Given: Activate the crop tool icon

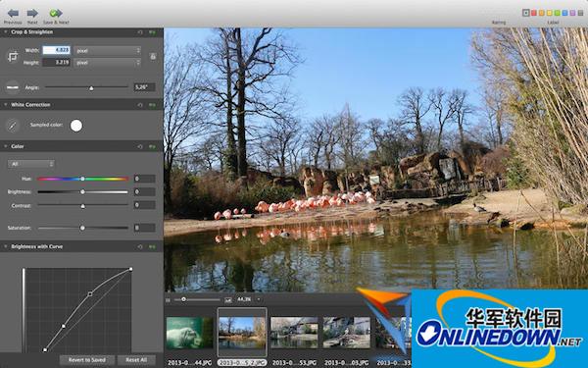Looking at the screenshot, I should [x=13, y=57].
